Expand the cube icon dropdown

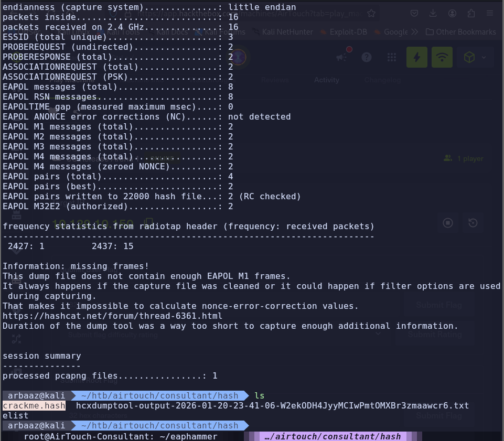[x=475, y=57]
